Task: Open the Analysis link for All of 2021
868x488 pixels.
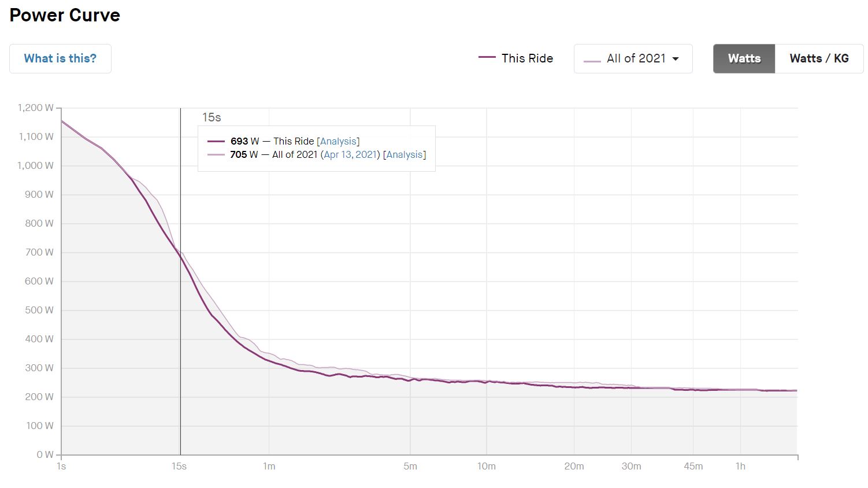Action: pos(405,154)
